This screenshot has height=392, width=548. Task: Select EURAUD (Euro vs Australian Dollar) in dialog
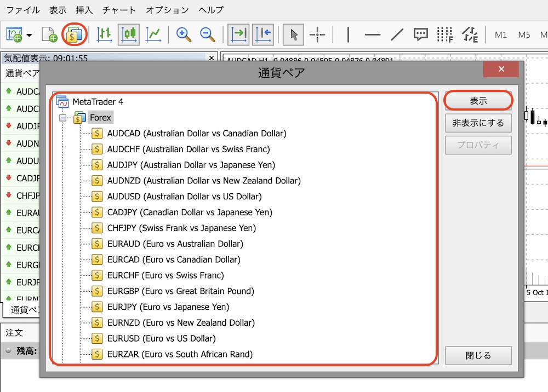167,244
